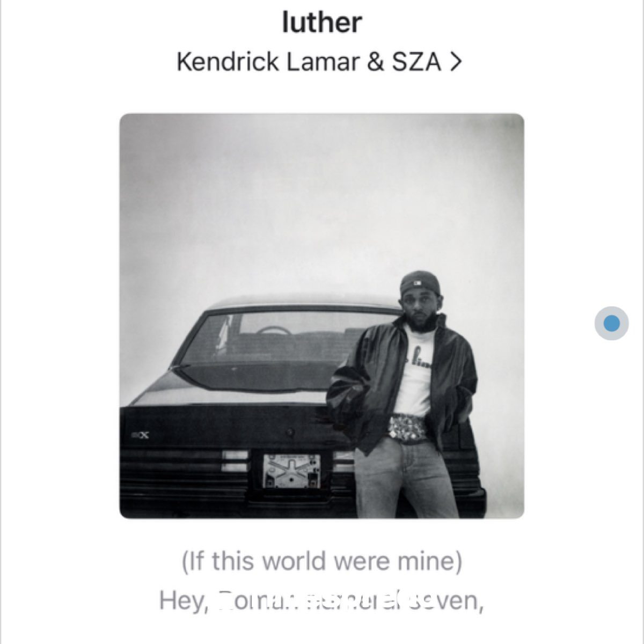Tap the chevron next to SZA

456,63
